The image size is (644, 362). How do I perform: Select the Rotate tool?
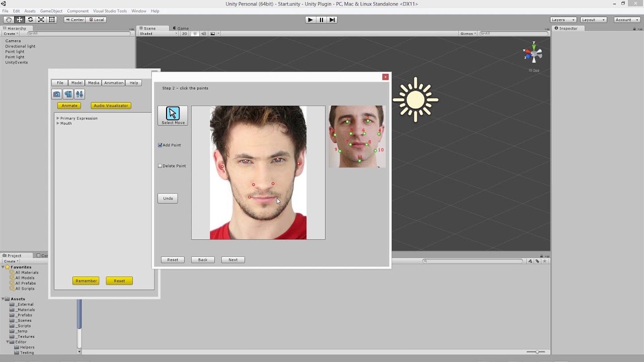(30, 19)
